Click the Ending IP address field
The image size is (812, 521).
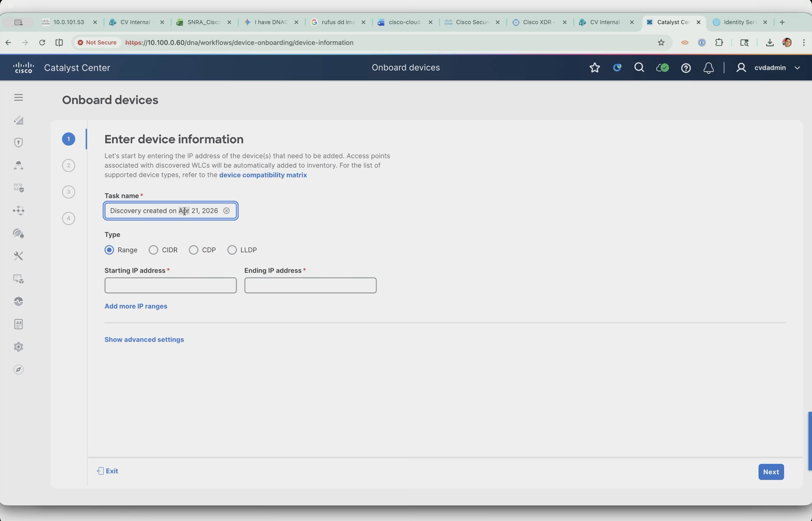pyautogui.click(x=310, y=286)
